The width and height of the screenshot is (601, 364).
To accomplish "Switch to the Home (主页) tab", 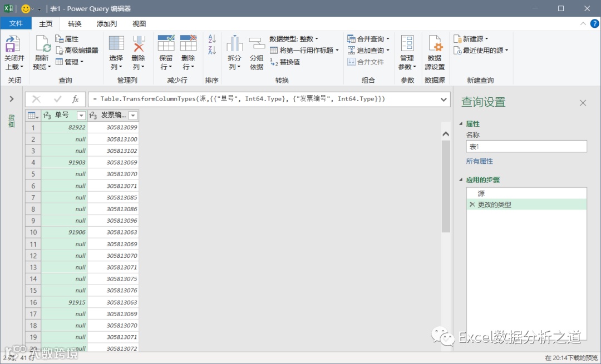I will pos(46,23).
